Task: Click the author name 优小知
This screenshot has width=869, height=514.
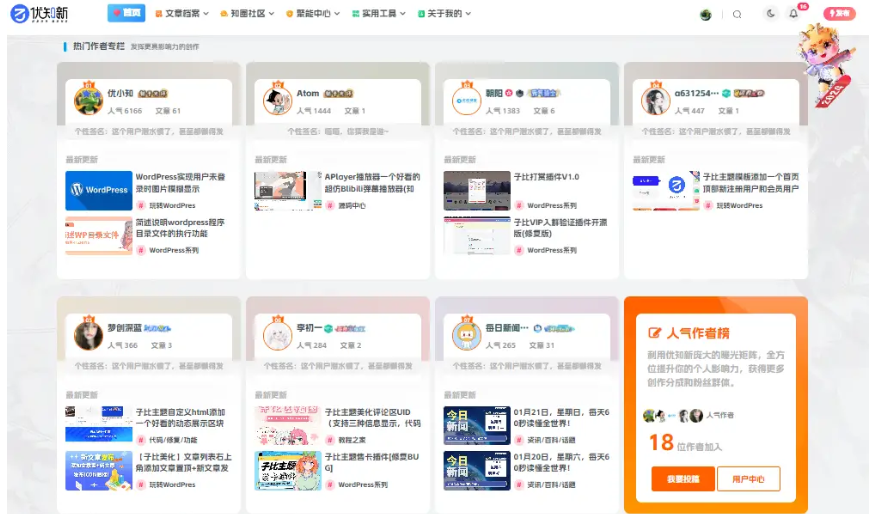Action: (x=120, y=93)
